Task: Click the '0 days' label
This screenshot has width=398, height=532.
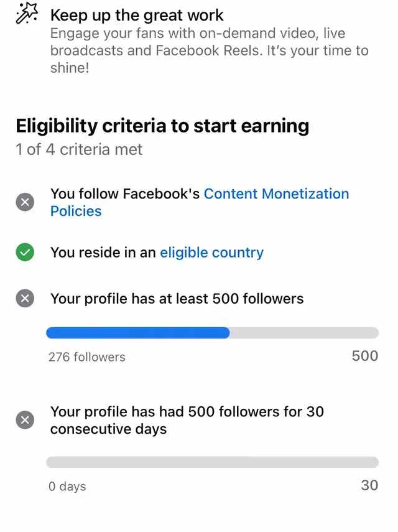Action: coord(67,486)
